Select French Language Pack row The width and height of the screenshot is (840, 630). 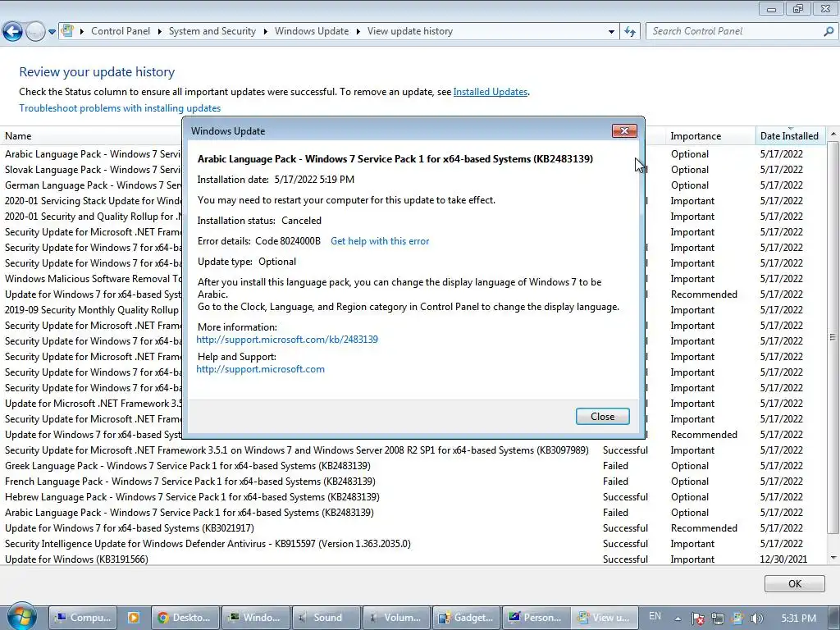coord(413,481)
